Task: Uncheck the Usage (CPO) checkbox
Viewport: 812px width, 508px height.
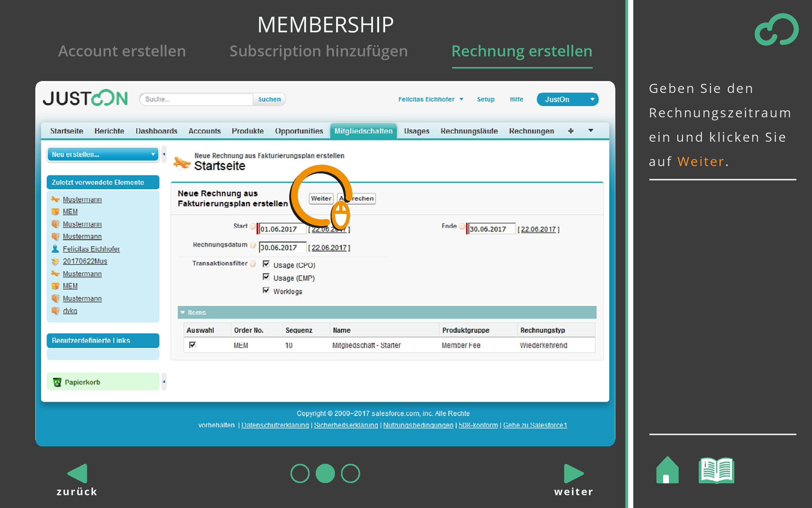Action: click(266, 264)
